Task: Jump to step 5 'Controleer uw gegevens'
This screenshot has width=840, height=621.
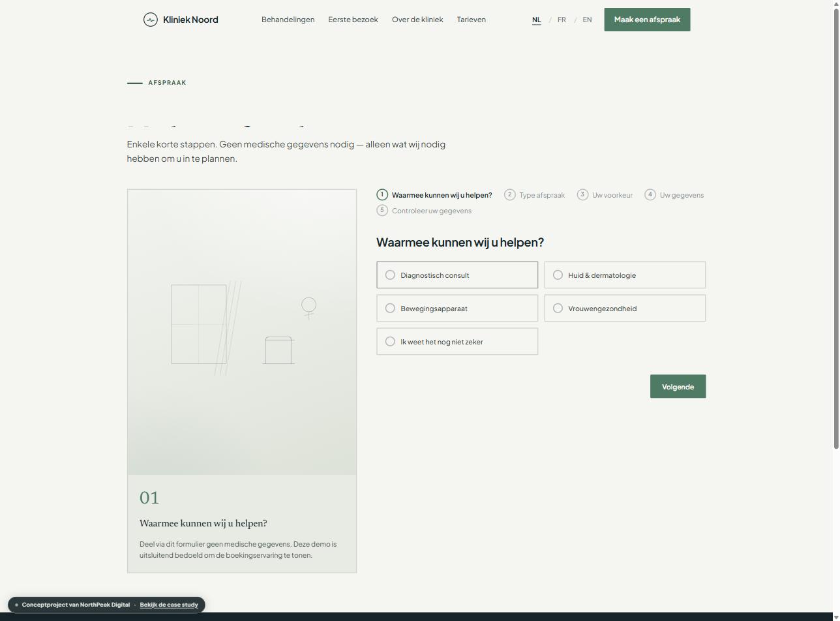Action: 424,211
